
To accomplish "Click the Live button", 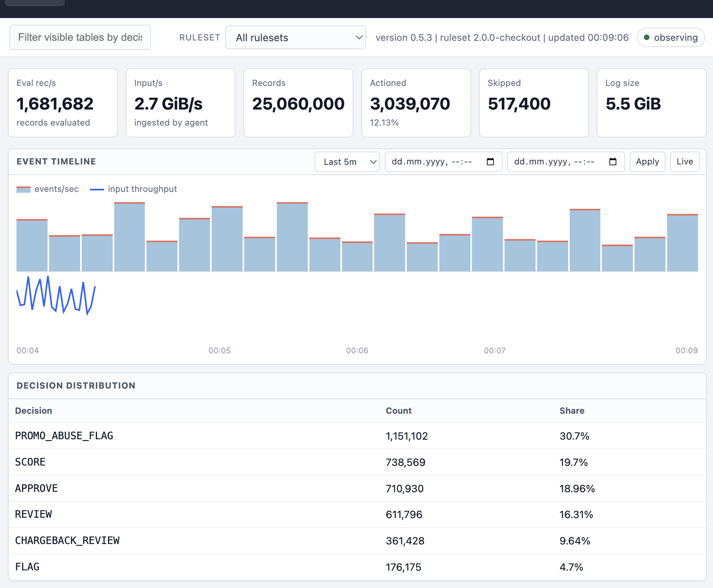I will coord(685,162).
